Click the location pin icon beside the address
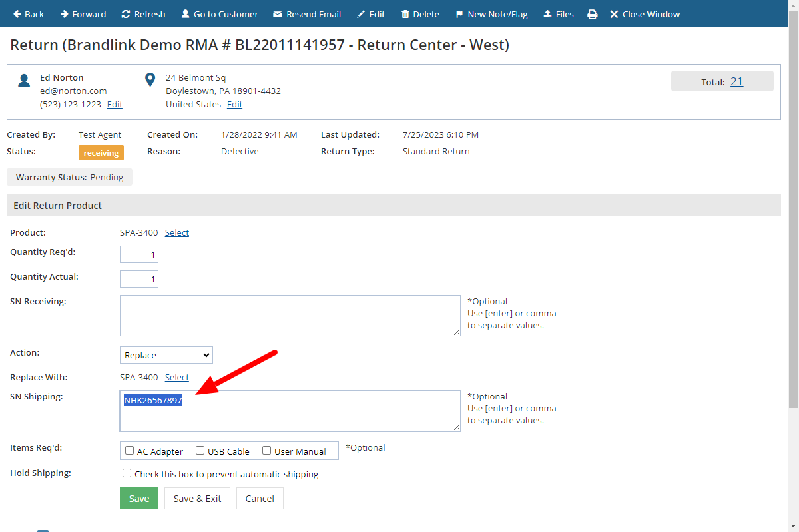The height and width of the screenshot is (532, 799). (x=150, y=79)
